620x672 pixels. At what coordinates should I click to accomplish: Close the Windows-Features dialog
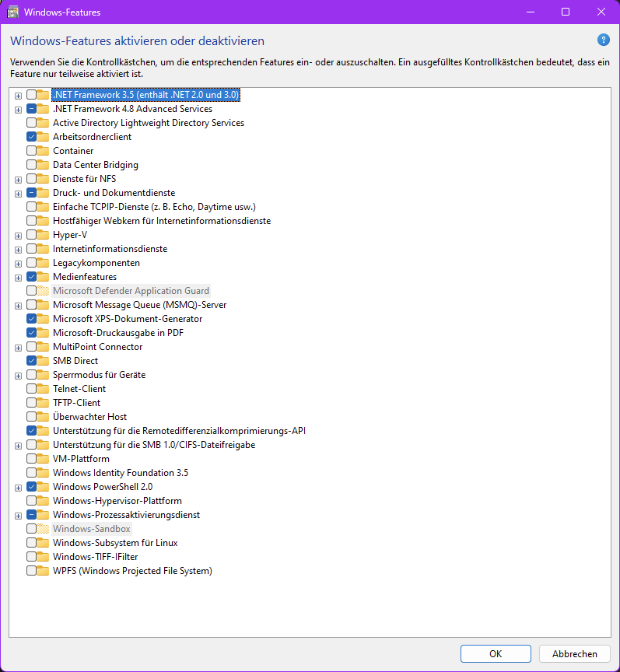[601, 12]
